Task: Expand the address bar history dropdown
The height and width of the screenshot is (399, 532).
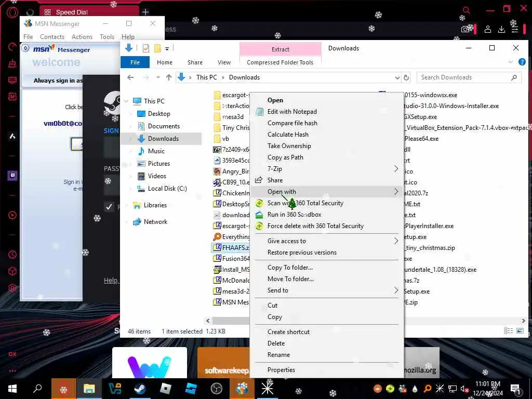Action: click(397, 78)
